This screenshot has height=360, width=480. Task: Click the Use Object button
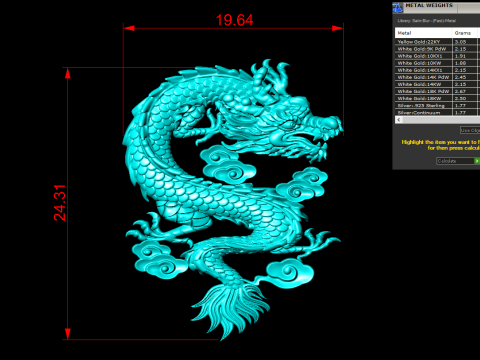coord(470,130)
